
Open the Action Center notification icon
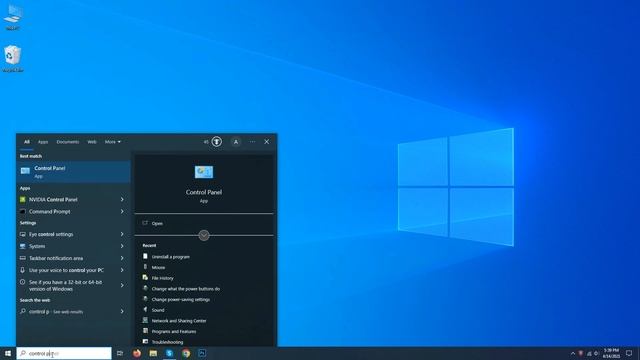(x=629, y=353)
